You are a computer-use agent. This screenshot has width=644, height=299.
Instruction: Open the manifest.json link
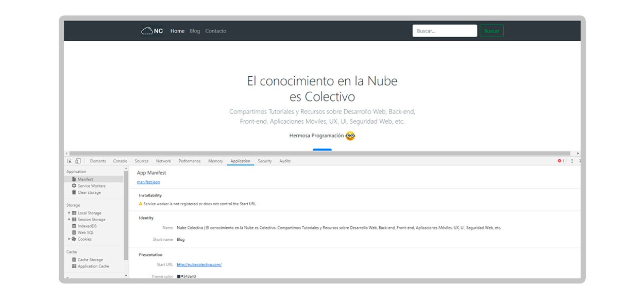click(x=148, y=182)
